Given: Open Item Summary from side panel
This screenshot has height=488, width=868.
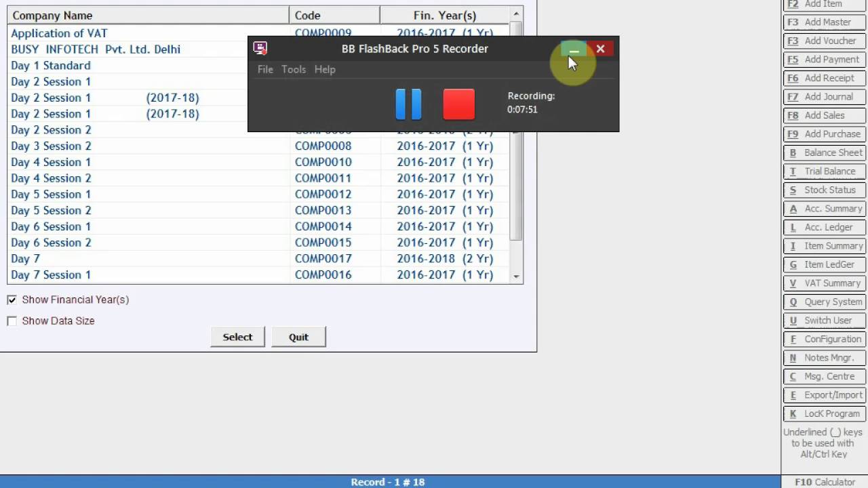Looking at the screenshot, I should coord(825,246).
